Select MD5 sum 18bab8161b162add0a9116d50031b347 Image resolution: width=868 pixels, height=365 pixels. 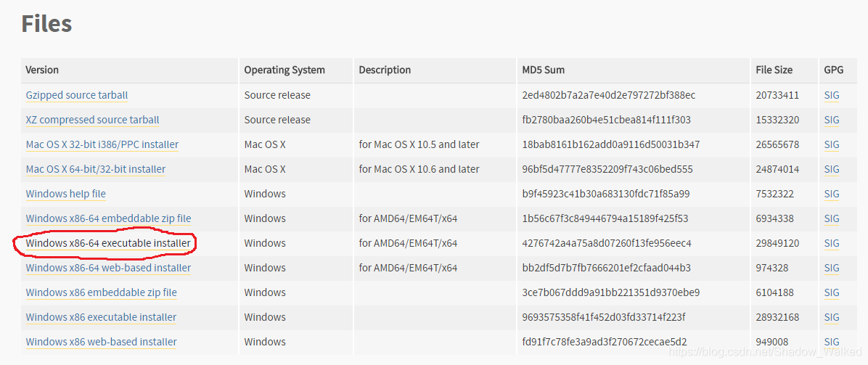(610, 144)
